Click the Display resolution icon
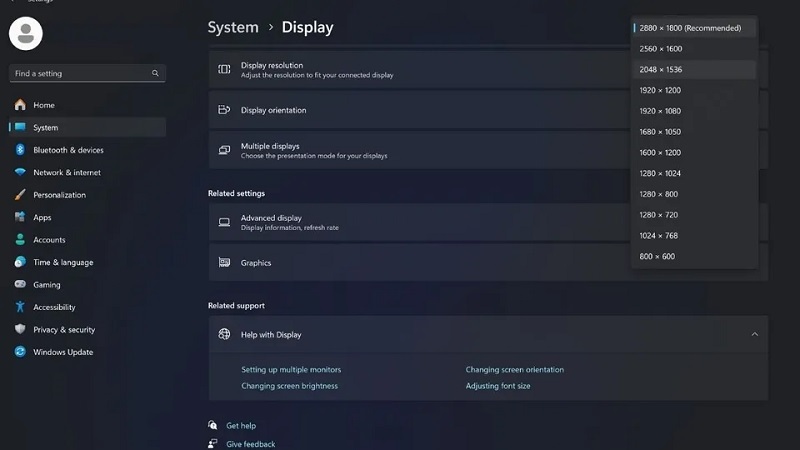 [x=224, y=69]
